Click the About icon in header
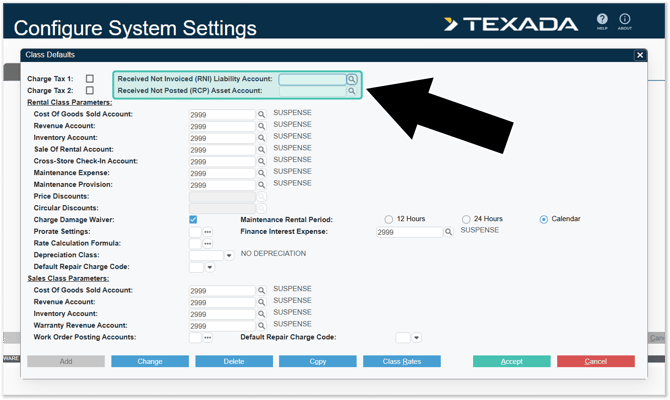Screen dimensions: 670x400 click(x=625, y=20)
